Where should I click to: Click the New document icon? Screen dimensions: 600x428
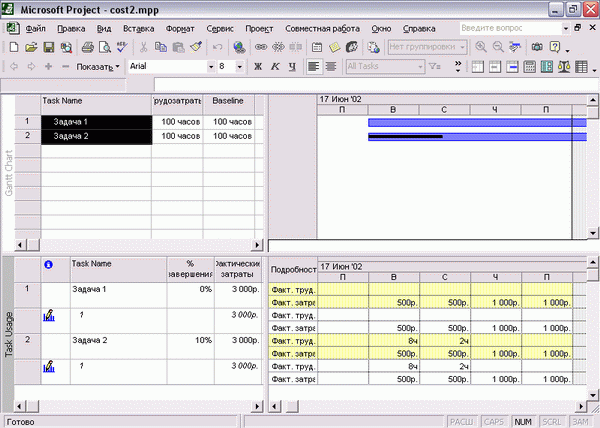[14, 47]
